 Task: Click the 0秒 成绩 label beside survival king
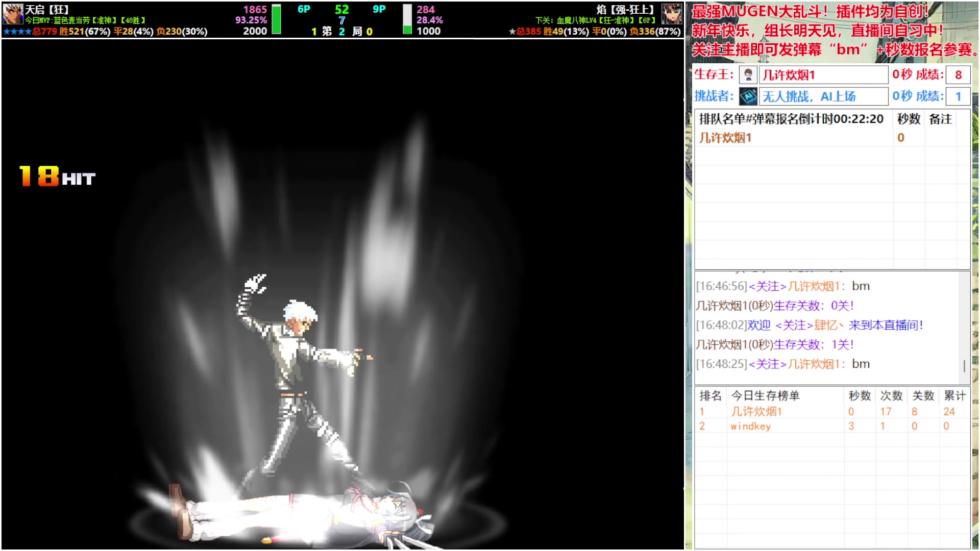click(x=918, y=75)
